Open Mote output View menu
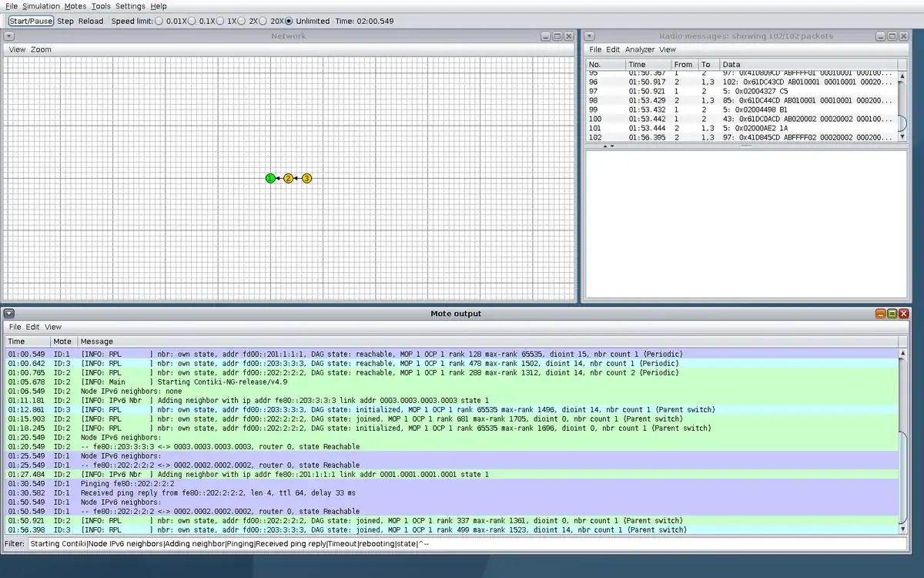Screen dimensions: 924x578 click(x=53, y=327)
